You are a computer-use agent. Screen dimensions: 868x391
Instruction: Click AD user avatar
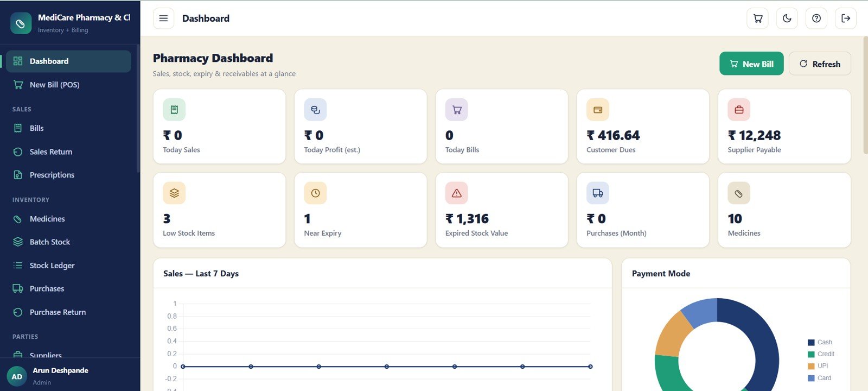pyautogui.click(x=17, y=376)
